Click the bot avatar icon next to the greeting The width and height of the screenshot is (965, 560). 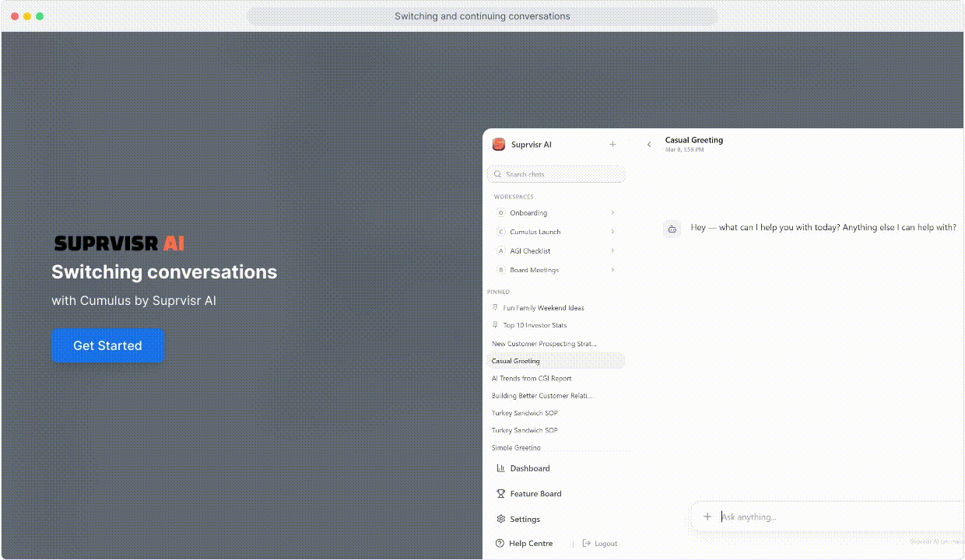click(671, 229)
